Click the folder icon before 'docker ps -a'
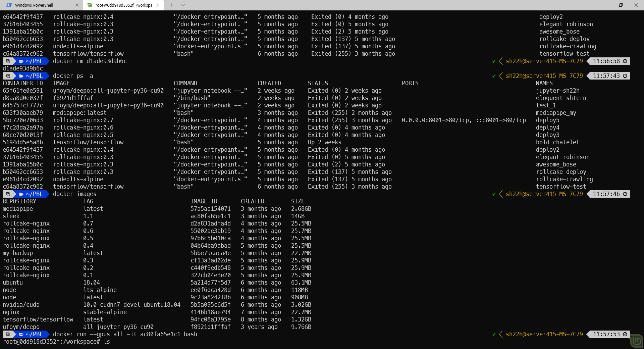644x349 pixels. (21, 76)
